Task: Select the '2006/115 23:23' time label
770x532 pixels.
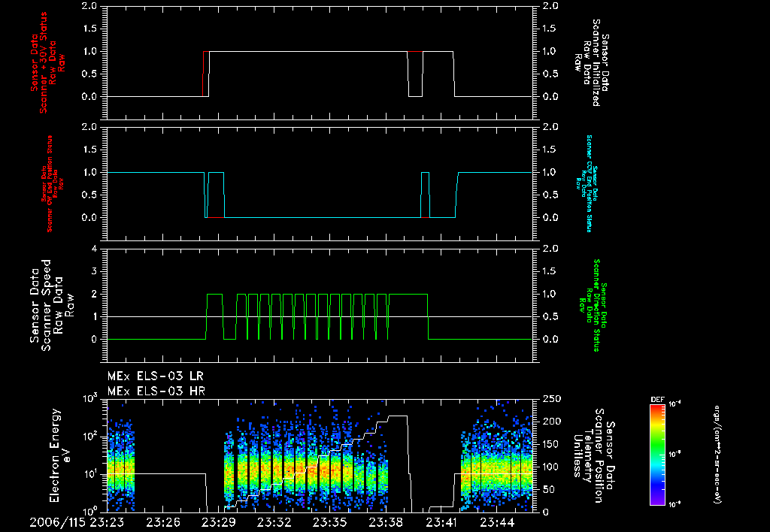Action: [x=77, y=522]
